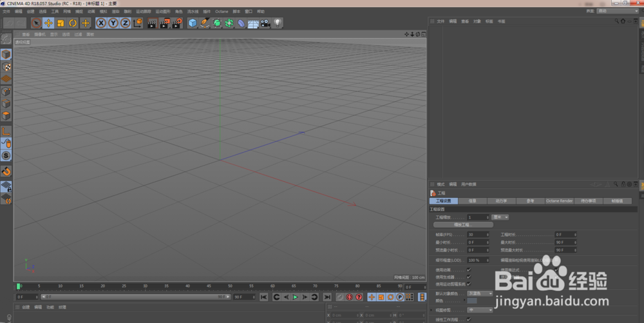Toggle autokeying red button
This screenshot has width=644, height=323.
click(350, 297)
